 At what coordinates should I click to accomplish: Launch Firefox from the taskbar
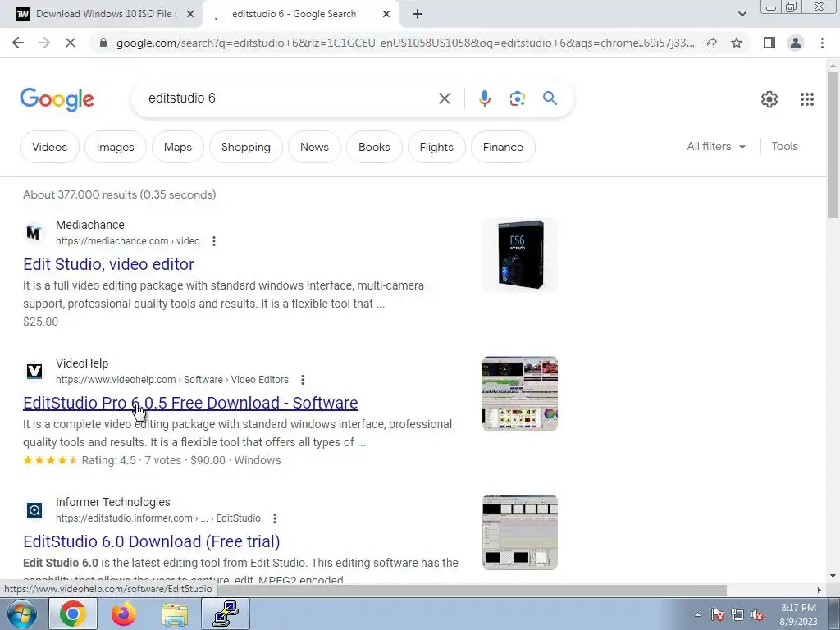(x=123, y=614)
